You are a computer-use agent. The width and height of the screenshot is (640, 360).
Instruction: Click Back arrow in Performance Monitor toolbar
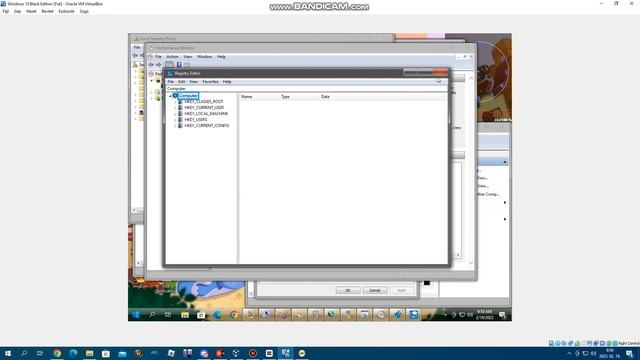(151, 65)
